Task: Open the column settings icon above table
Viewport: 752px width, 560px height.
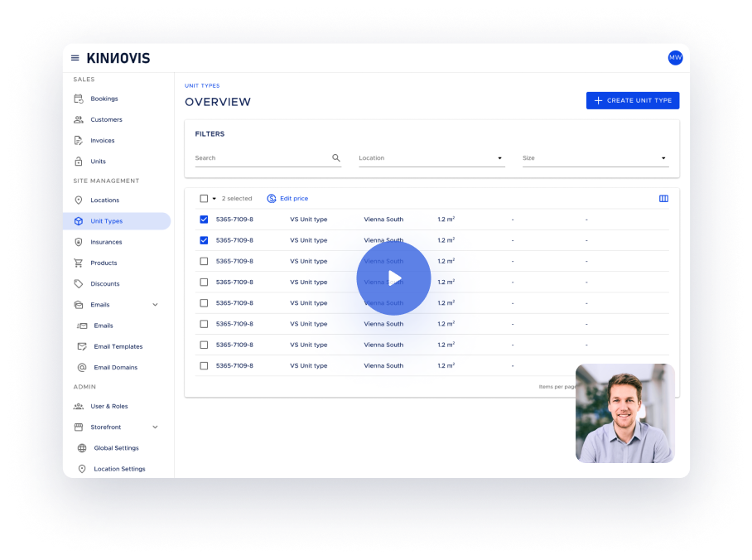Action: point(663,199)
